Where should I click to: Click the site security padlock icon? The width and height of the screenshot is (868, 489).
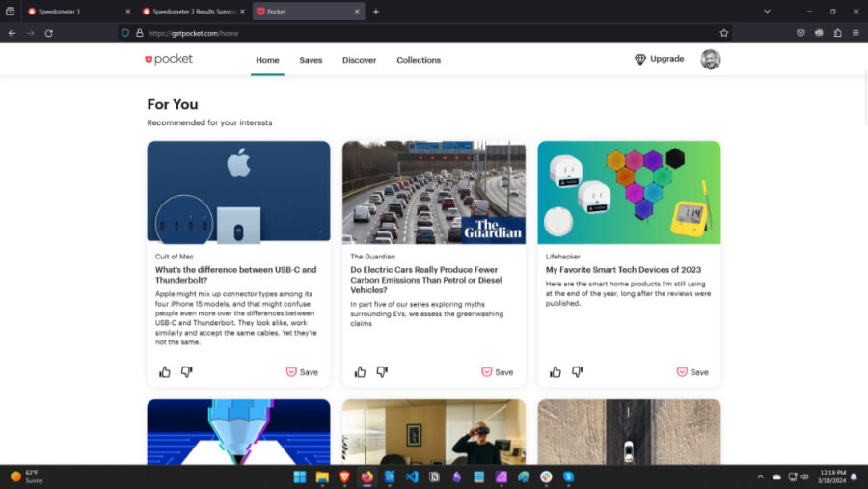coord(140,33)
